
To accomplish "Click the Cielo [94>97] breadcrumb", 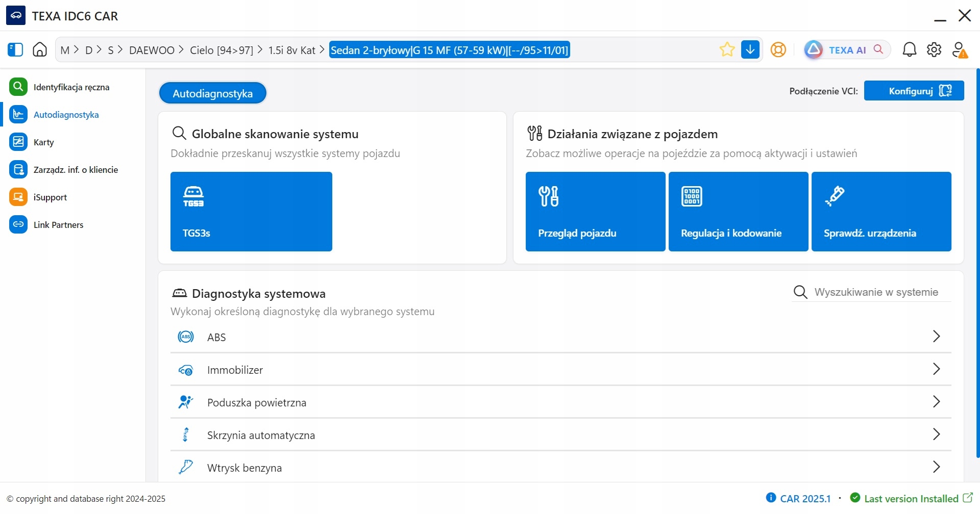I will [222, 50].
